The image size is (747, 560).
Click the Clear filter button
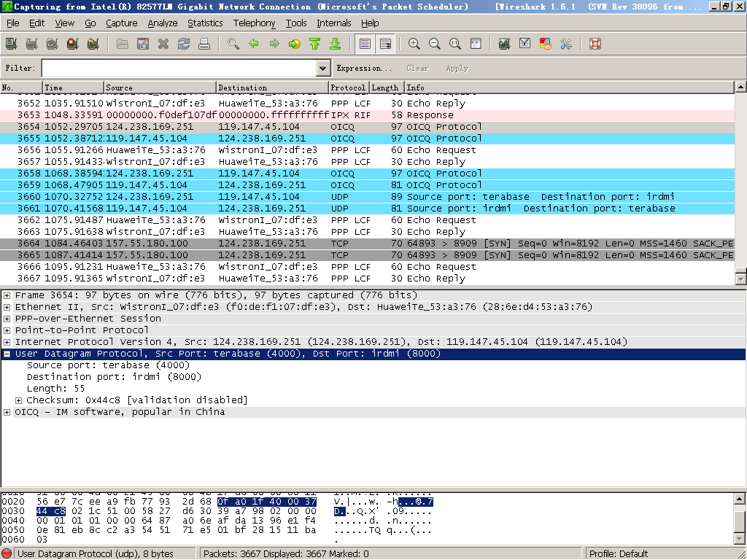(x=417, y=68)
